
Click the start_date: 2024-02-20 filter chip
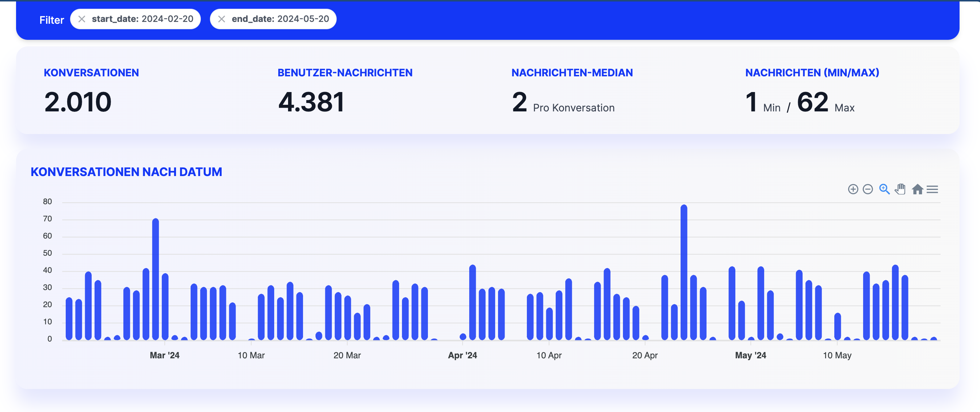(x=142, y=19)
